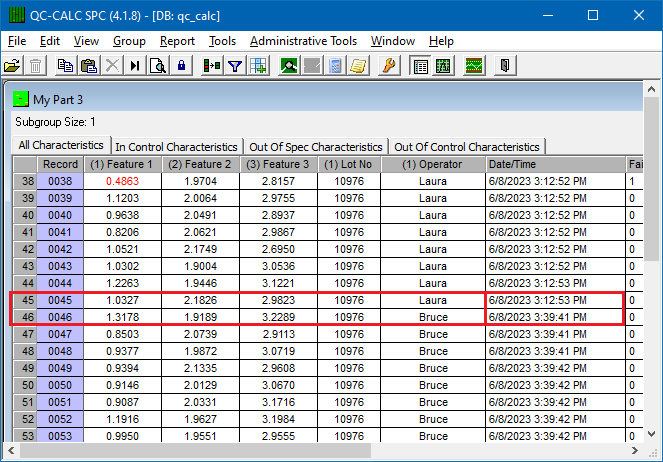Click the vertical scrollbar up arrow
Viewport: 663px width, 462px height.
[651, 89]
